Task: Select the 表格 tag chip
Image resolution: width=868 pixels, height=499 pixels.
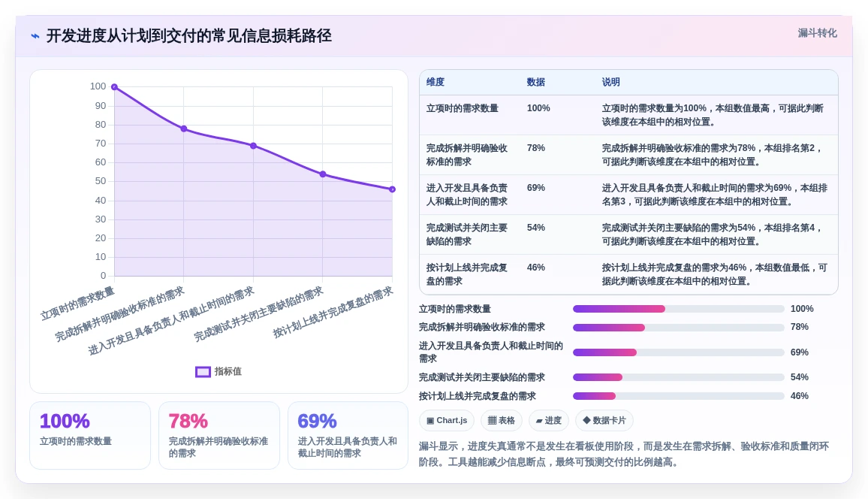Action: pyautogui.click(x=501, y=420)
